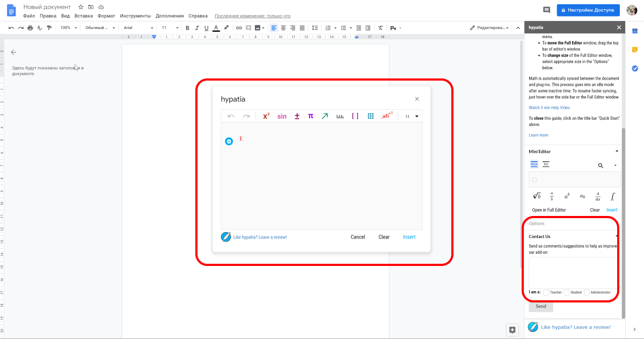Open the sin trigonometric functions menu
This screenshot has height=339, width=644.
[x=282, y=116]
